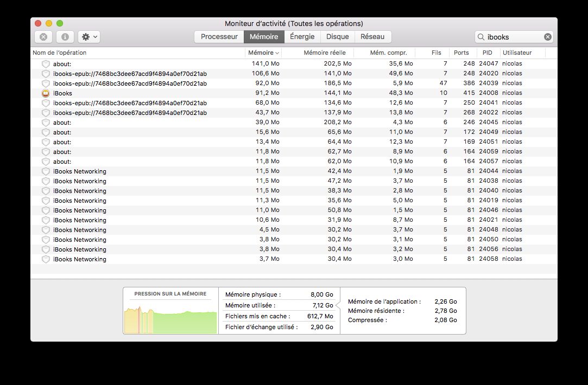This screenshot has height=385, width=588.
Task: Click the shield icon of process 24057
Action: (46, 161)
